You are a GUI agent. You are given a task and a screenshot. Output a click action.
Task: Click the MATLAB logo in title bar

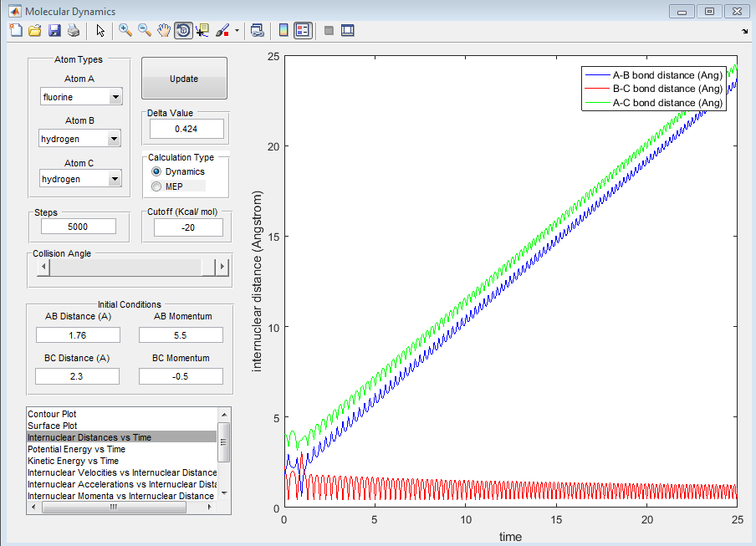[14, 11]
